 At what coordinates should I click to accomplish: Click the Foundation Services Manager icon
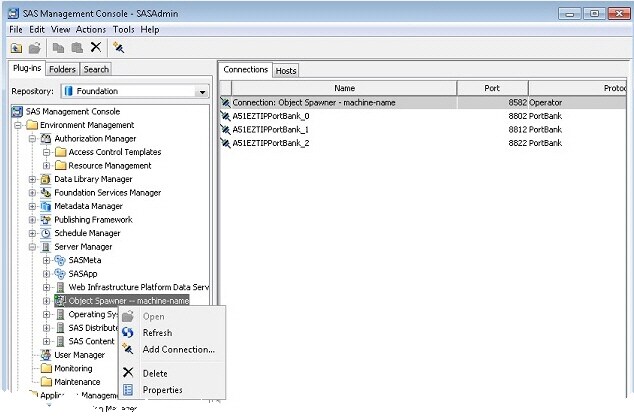tap(46, 193)
